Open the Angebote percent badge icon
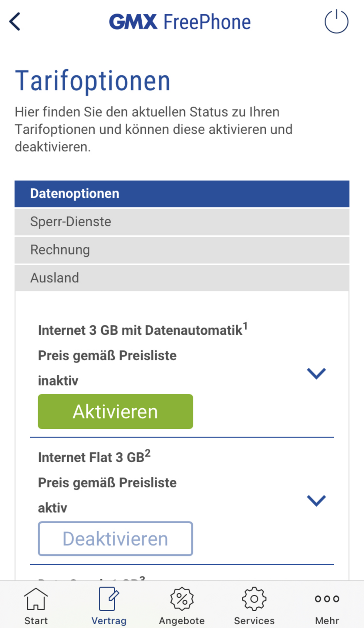Image resolution: width=364 pixels, height=628 pixels. click(x=182, y=599)
